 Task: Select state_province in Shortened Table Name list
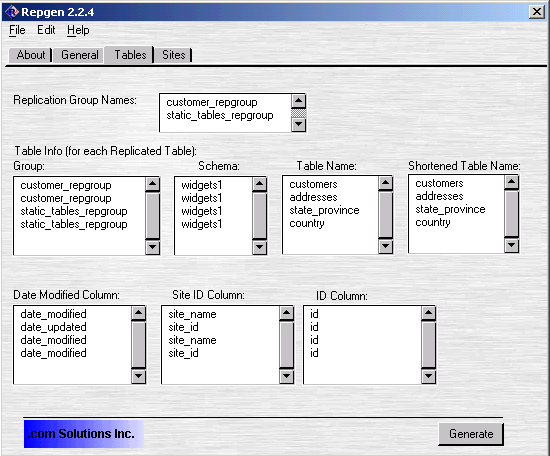(x=450, y=209)
